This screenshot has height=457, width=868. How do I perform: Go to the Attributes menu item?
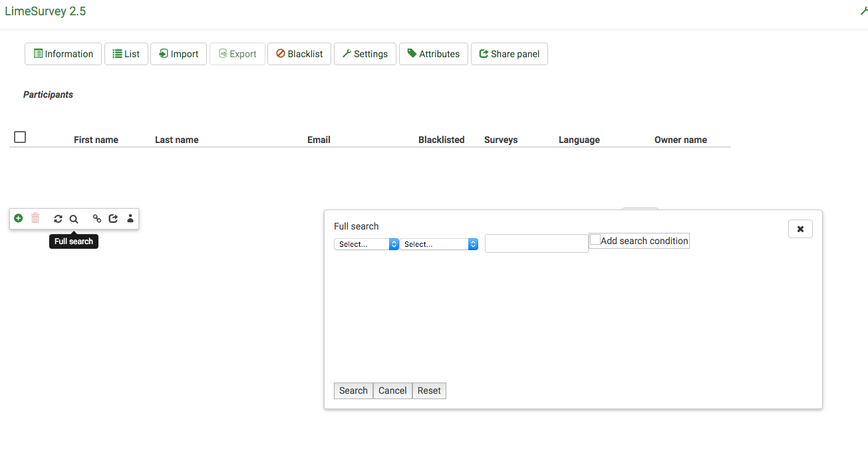434,54
